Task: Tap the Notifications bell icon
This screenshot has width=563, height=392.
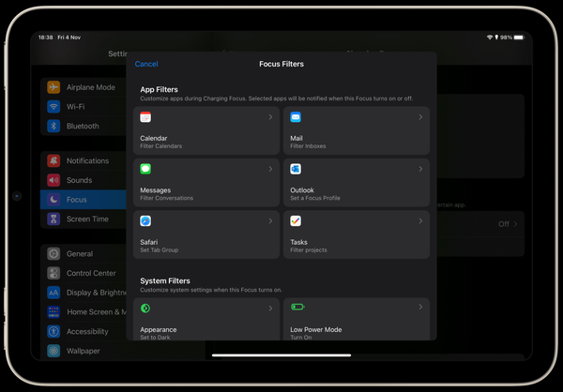Action: [x=53, y=160]
